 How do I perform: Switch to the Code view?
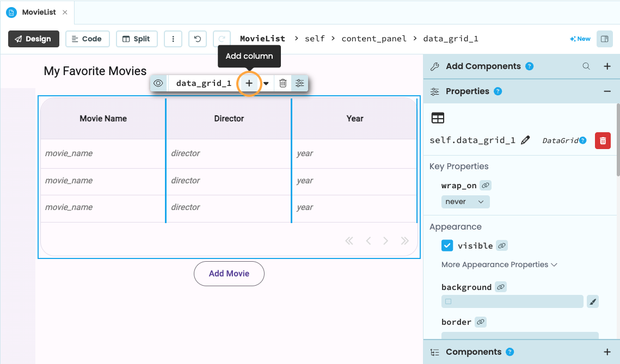pos(87,38)
